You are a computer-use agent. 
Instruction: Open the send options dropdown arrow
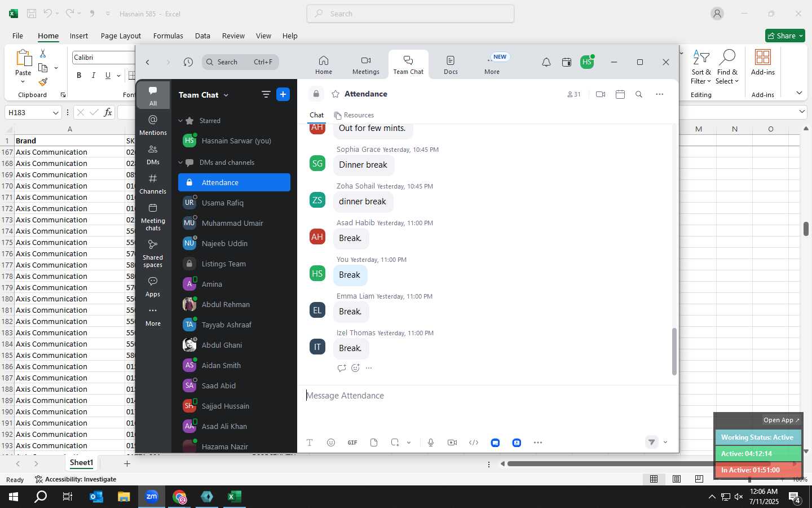(x=665, y=443)
